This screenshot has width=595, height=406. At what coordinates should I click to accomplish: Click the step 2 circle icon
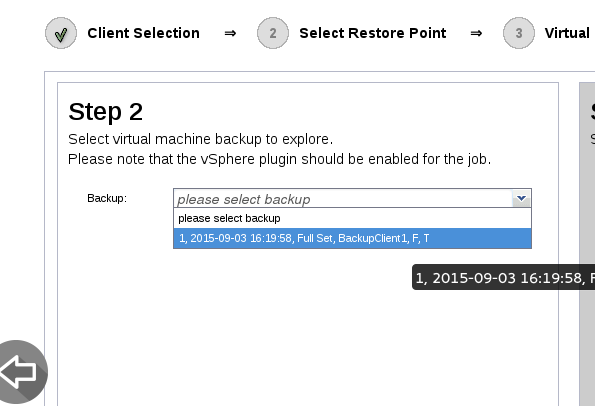[273, 33]
